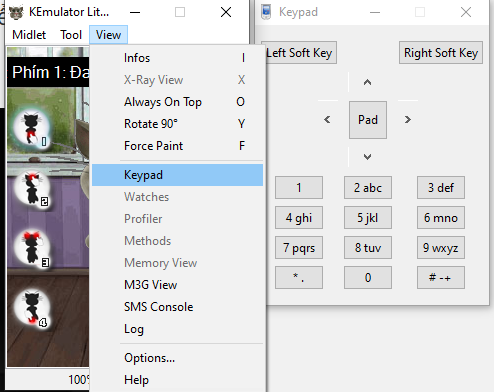Select cat pose icon numbered 2

click(x=32, y=189)
